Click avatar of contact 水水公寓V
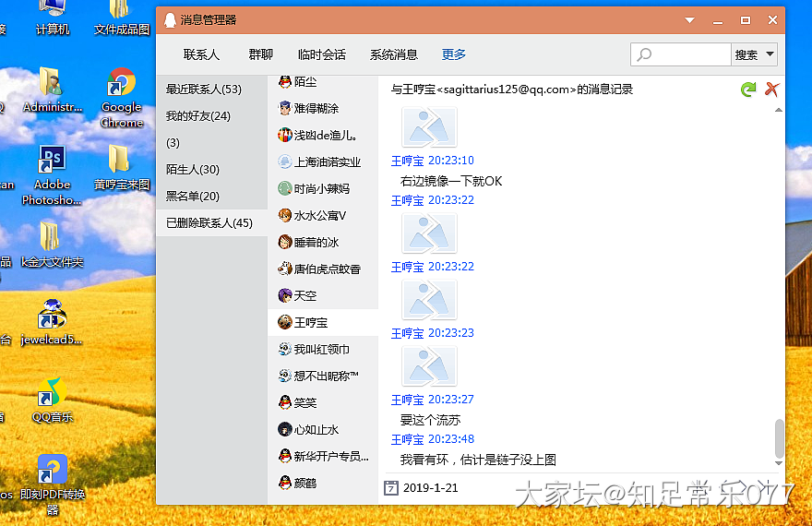This screenshot has width=812, height=526. (x=285, y=215)
